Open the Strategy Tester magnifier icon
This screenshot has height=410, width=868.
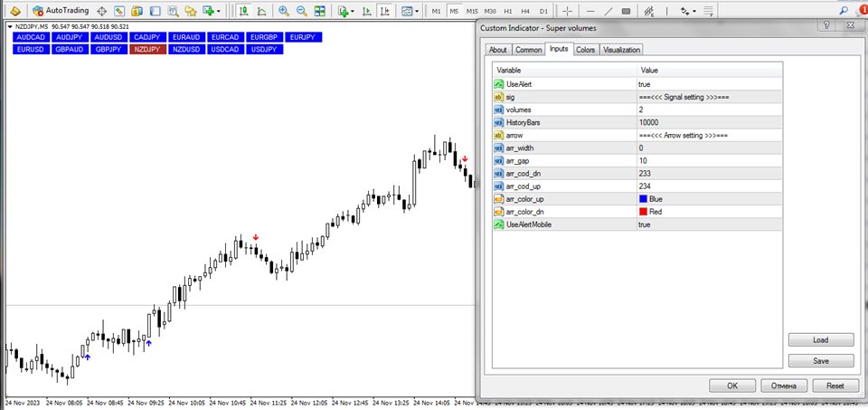click(174, 11)
